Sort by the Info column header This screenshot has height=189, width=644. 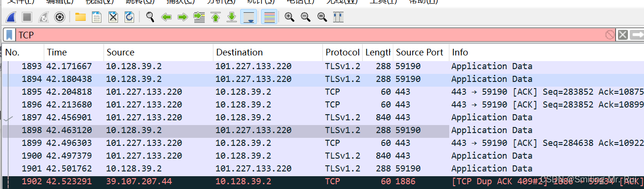[546, 52]
